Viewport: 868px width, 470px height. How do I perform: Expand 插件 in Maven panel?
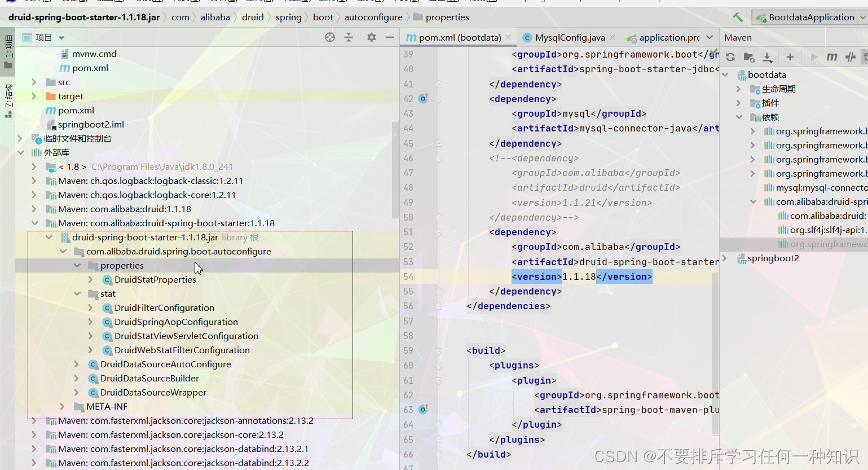pyautogui.click(x=739, y=103)
